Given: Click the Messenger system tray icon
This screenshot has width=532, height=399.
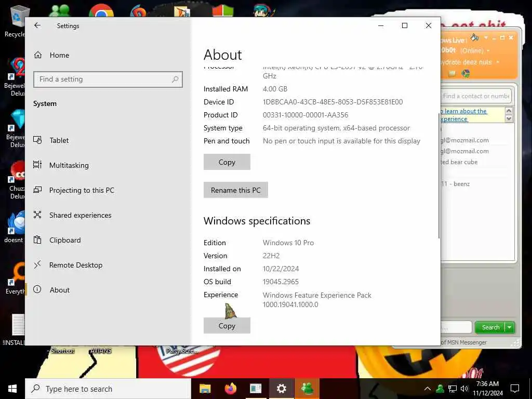Looking at the screenshot, I should pyautogui.click(x=440, y=389).
